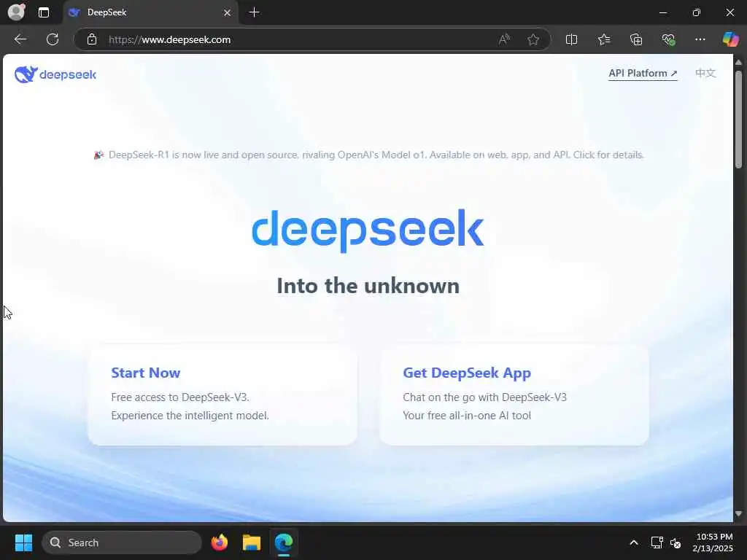Open the Windows Start menu
The width and height of the screenshot is (747, 560).
click(x=23, y=542)
